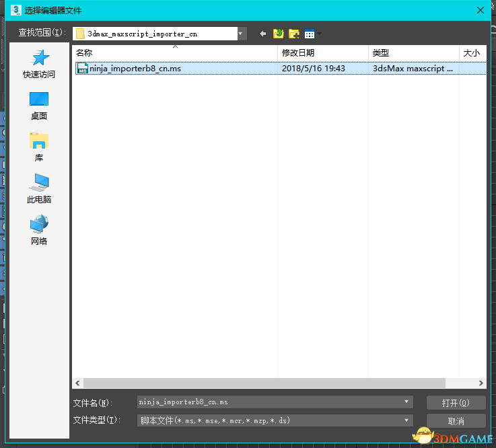
Task: Open Network (网络) in sidebar
Action: [x=39, y=231]
